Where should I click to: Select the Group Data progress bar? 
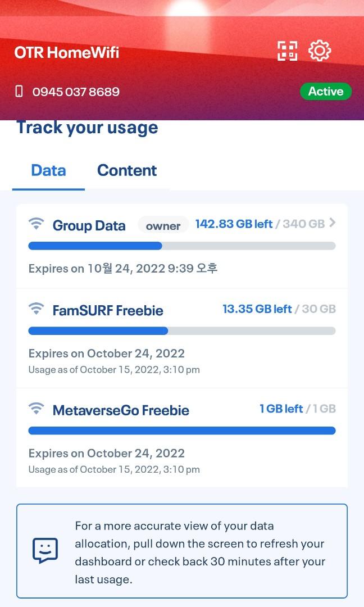point(182,246)
